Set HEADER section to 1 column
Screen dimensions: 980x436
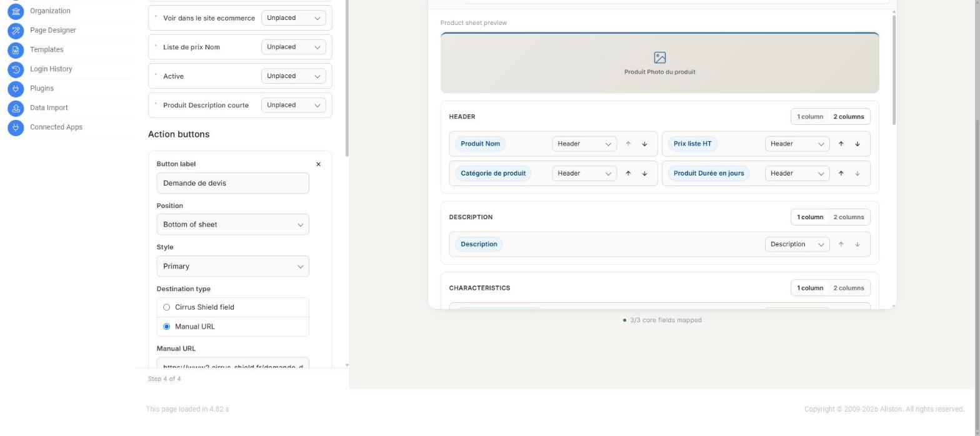tap(810, 117)
